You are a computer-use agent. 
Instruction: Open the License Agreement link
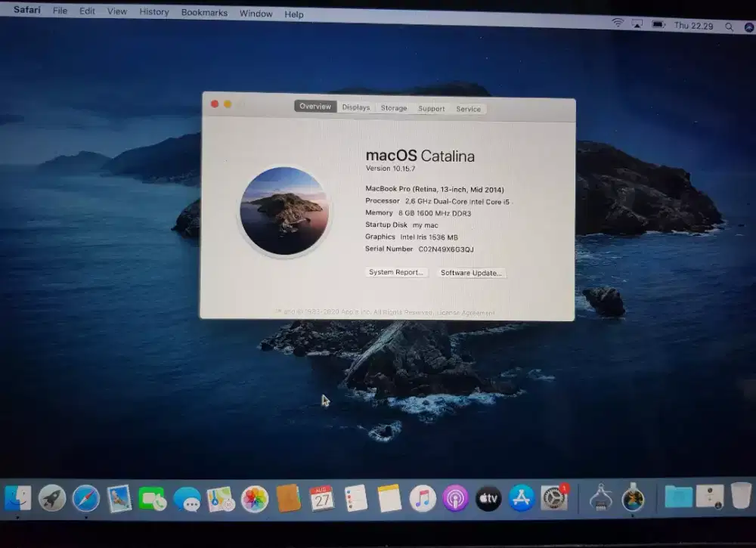(465, 313)
